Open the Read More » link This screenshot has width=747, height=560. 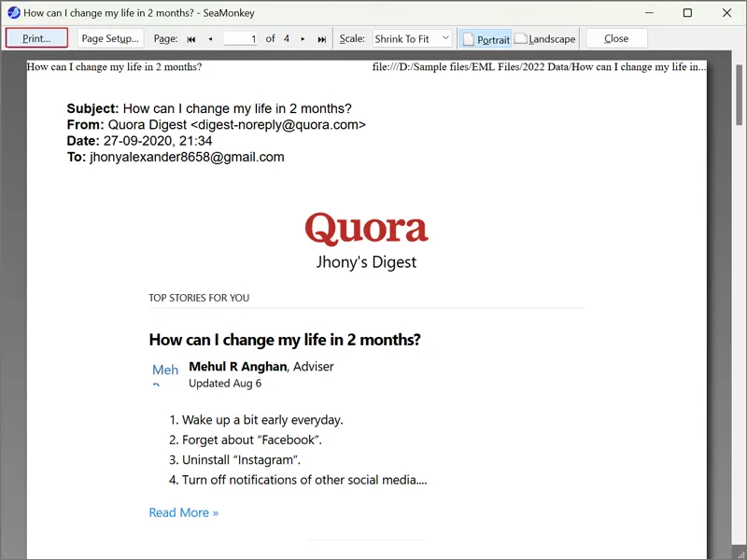[x=184, y=512]
